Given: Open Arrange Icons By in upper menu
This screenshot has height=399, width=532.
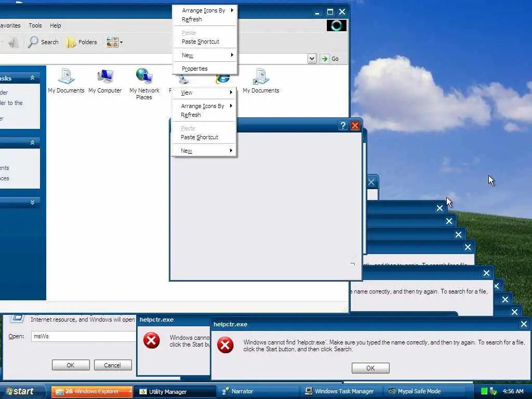Looking at the screenshot, I should pyautogui.click(x=205, y=10).
